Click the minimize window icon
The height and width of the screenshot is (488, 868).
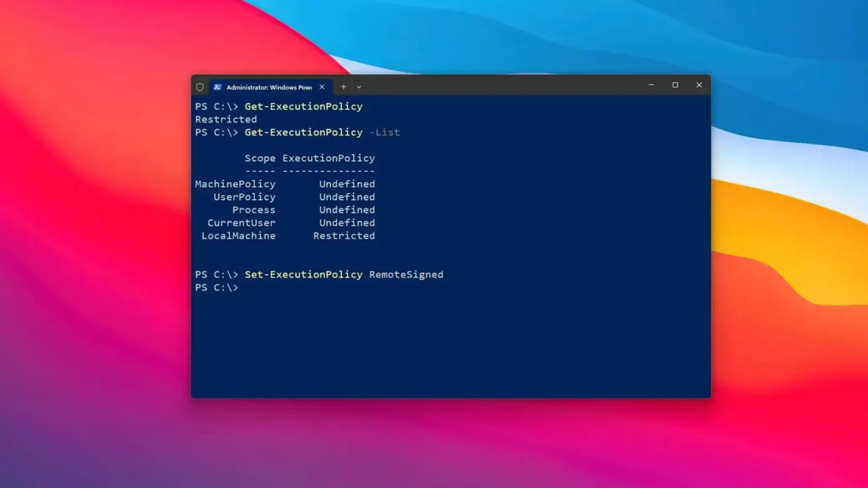click(651, 85)
